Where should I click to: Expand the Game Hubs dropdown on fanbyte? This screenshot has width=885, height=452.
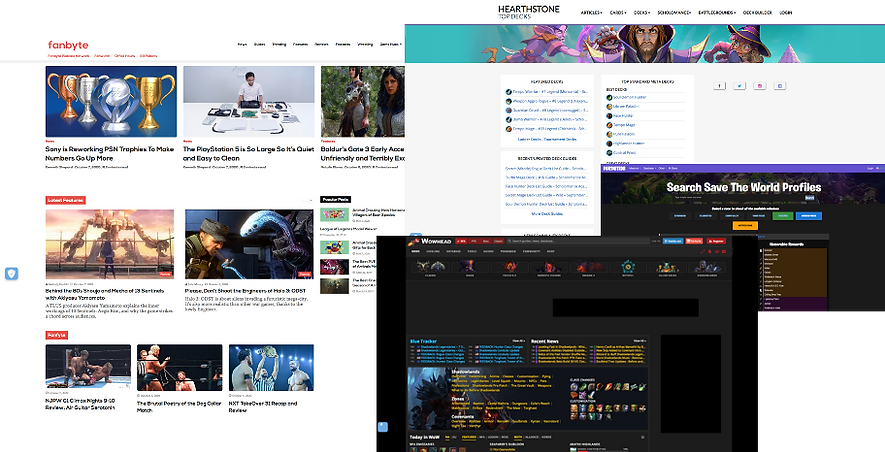click(391, 44)
